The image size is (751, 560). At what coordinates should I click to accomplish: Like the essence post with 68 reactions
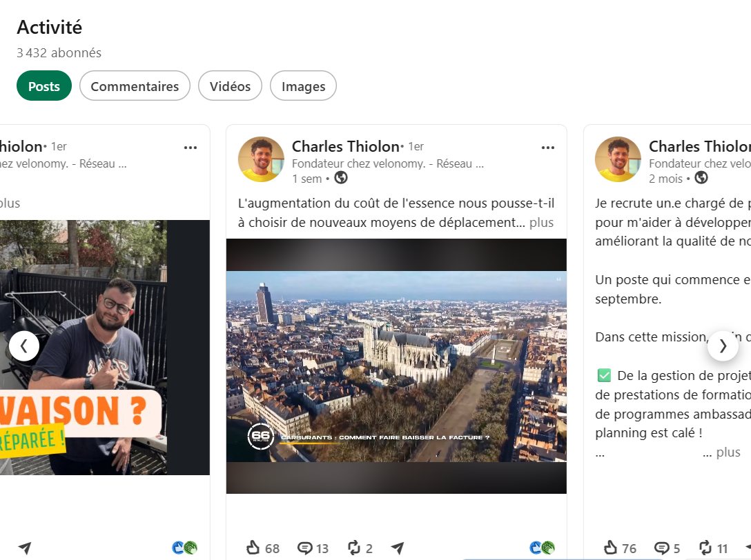pos(262,548)
